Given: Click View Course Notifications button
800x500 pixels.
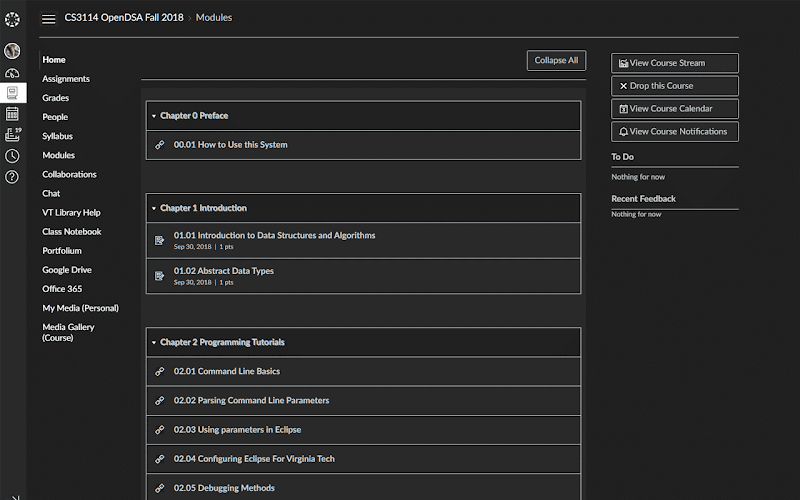Looking at the screenshot, I should [674, 132].
